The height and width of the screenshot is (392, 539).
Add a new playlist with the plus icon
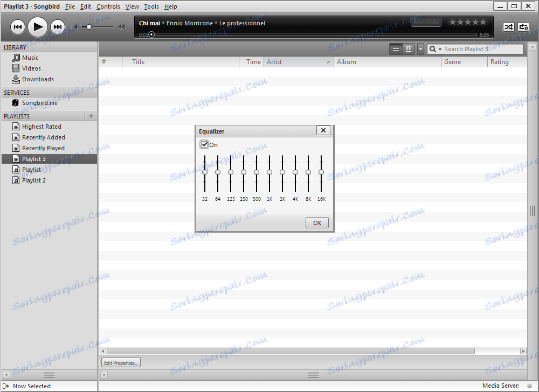pos(91,116)
